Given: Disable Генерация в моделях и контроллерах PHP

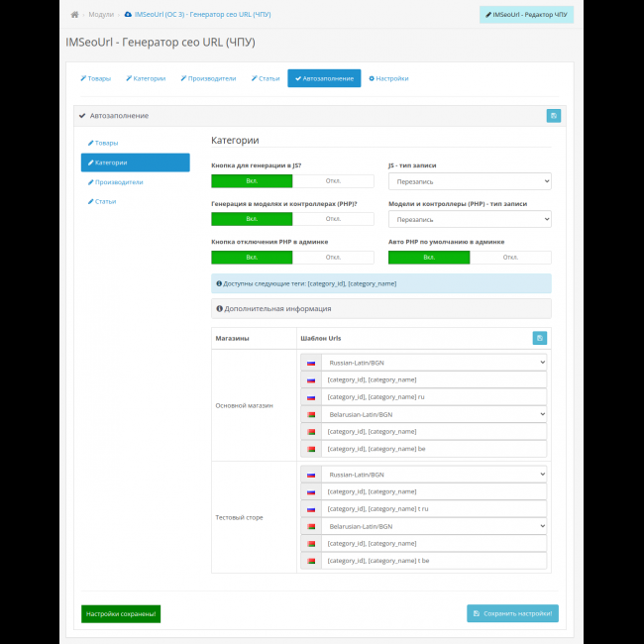Looking at the screenshot, I should [x=333, y=218].
